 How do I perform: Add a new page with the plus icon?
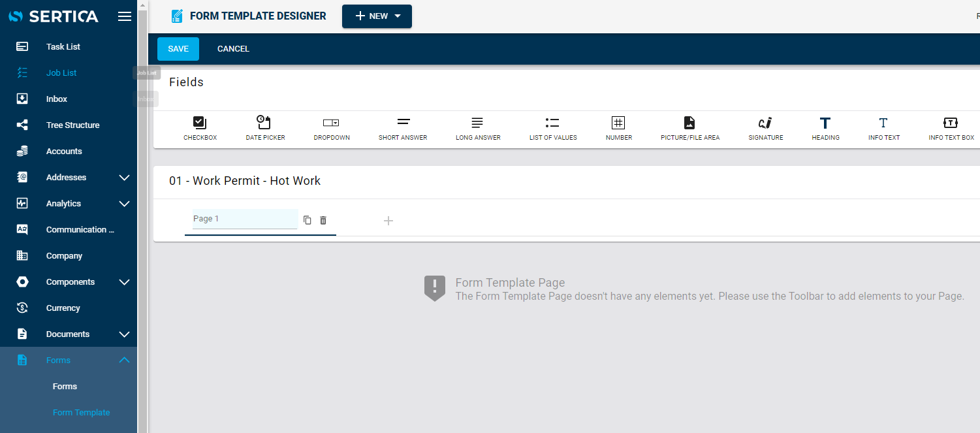click(388, 221)
